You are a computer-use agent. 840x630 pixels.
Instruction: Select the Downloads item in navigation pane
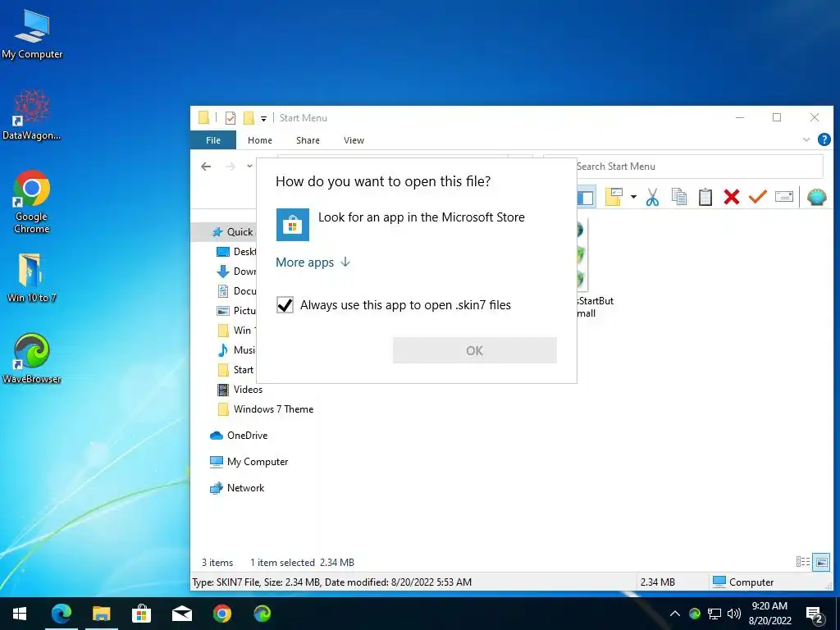[236, 271]
